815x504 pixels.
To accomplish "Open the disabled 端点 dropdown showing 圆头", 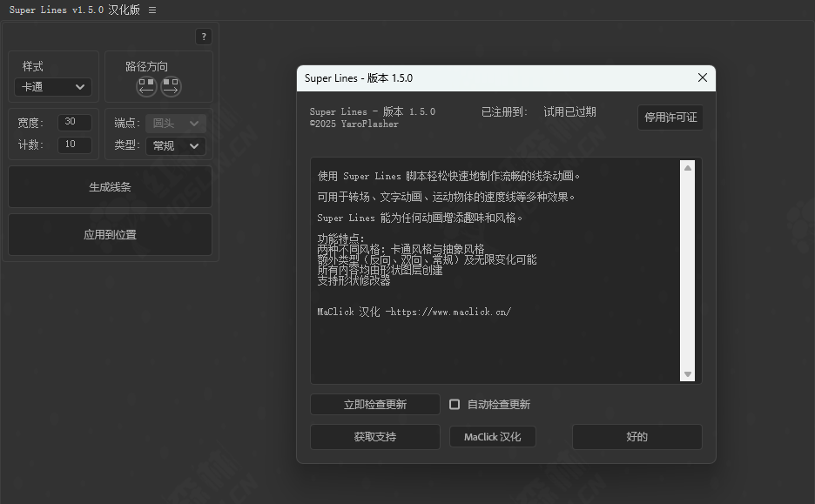I will [176, 123].
